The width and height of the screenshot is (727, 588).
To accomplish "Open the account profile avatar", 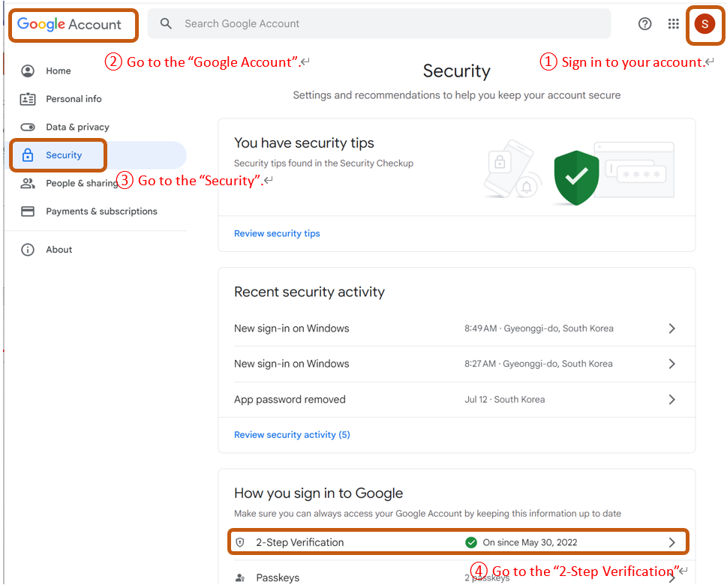I will pyautogui.click(x=704, y=24).
